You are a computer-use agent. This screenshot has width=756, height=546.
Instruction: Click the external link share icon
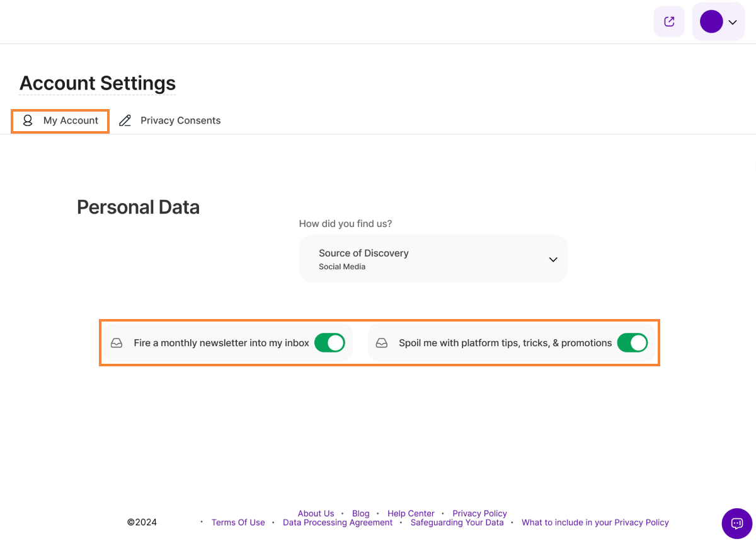(x=669, y=22)
